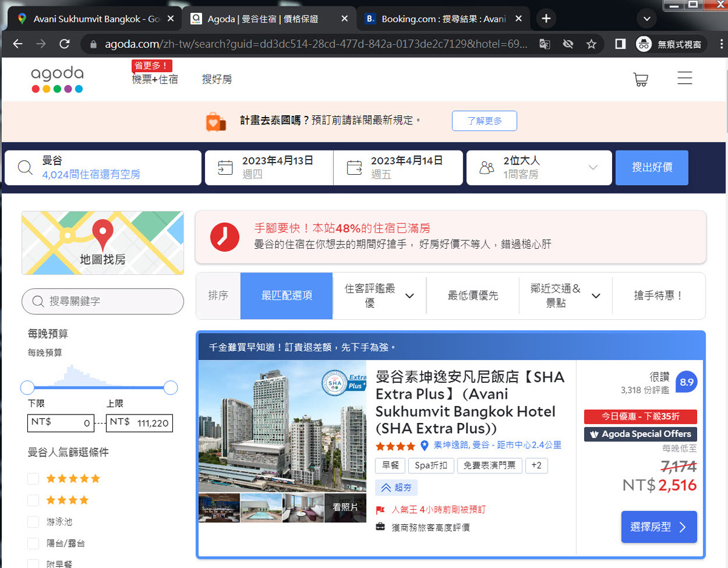This screenshot has width=728, height=568.
Task: Close the Avani Sukhumvit Bangkok Google tab
Action: [x=170, y=19]
